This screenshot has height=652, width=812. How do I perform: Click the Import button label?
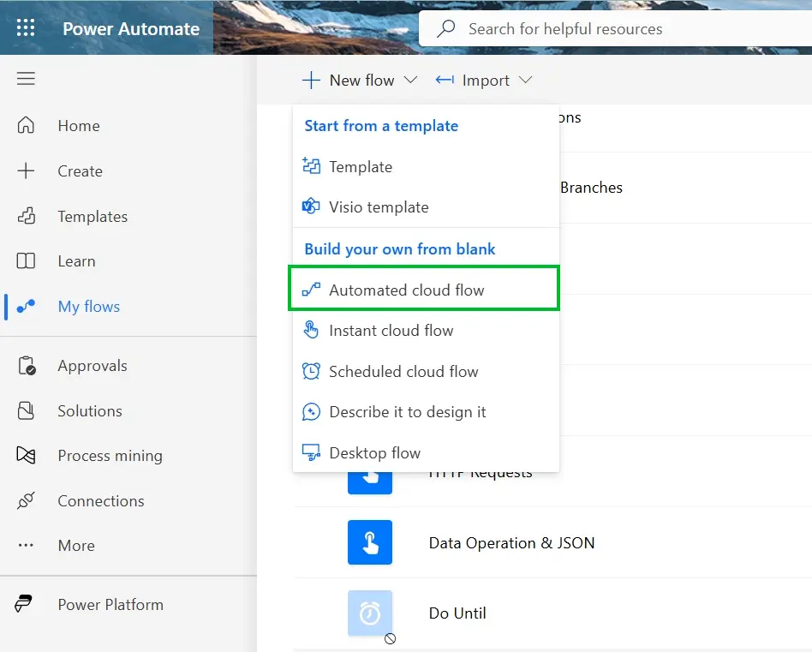pyautogui.click(x=486, y=81)
